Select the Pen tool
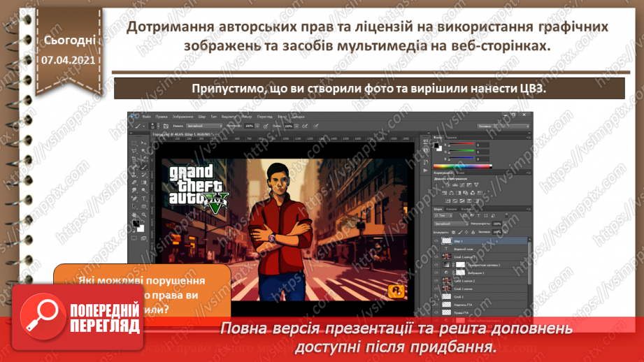Image resolution: width=644 pixels, height=362 pixels. point(134,198)
